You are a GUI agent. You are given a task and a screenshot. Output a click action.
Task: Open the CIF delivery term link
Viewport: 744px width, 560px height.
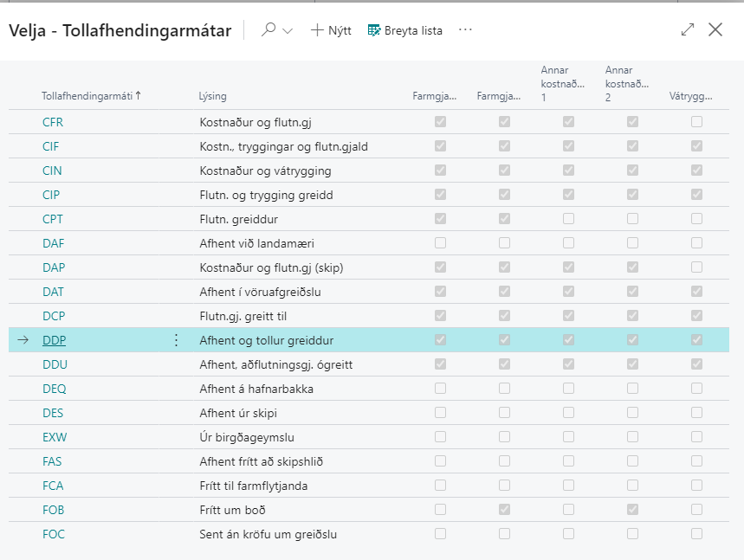point(51,146)
